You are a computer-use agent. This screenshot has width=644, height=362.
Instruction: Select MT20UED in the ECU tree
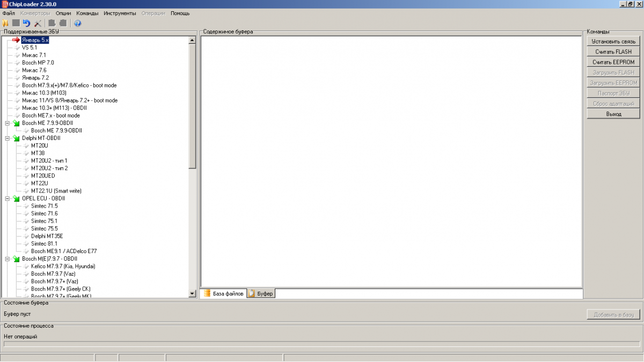coord(43,175)
